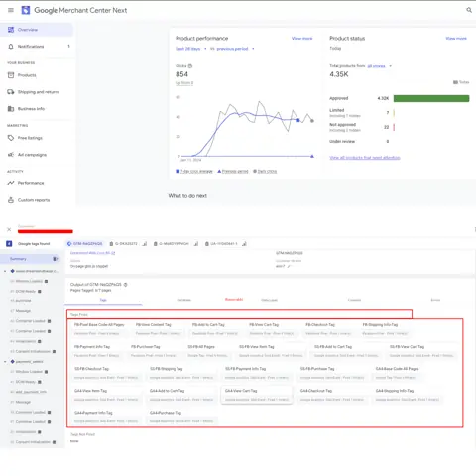
Task: Click the edit pencil icon near version
Action: click(x=289, y=266)
